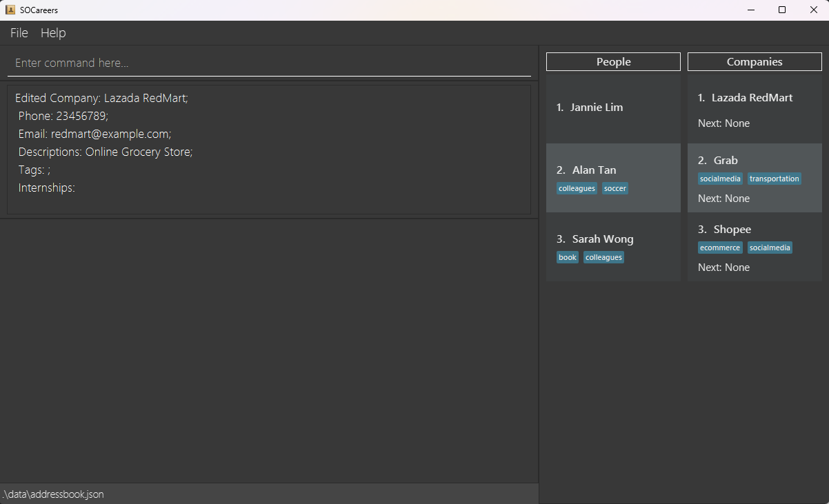Click the command input field
Viewport: 829px width, 504px height.
click(269, 63)
